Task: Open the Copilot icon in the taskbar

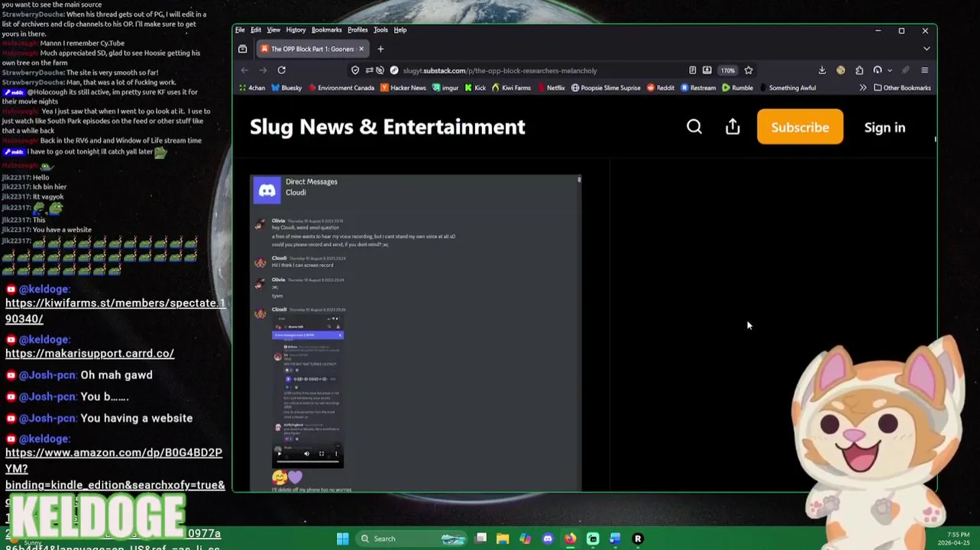Action: (525, 539)
